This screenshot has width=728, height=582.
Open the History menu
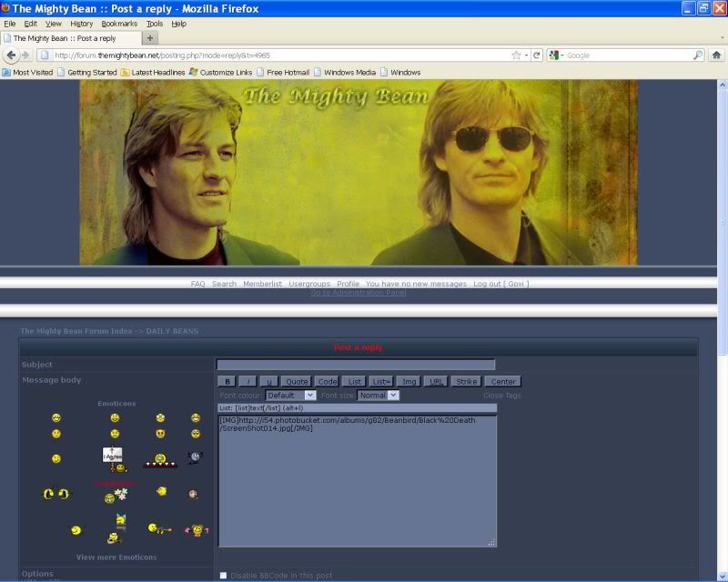(82, 24)
